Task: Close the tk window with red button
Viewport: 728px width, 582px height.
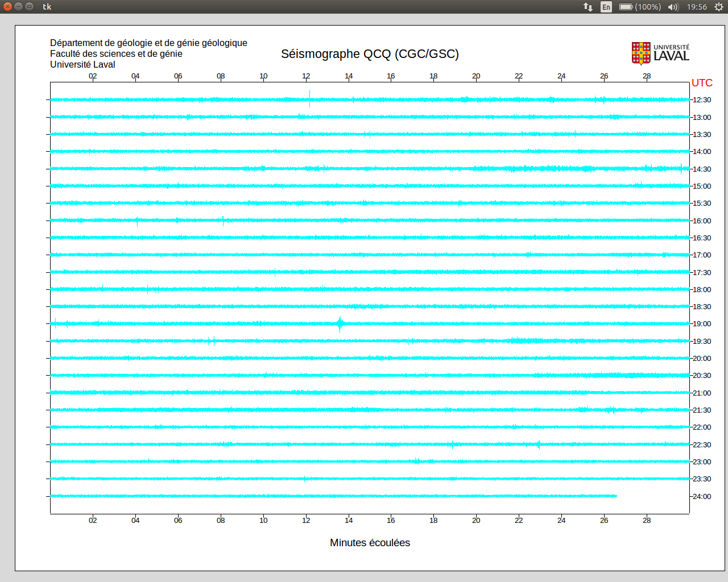Action: click(x=7, y=7)
